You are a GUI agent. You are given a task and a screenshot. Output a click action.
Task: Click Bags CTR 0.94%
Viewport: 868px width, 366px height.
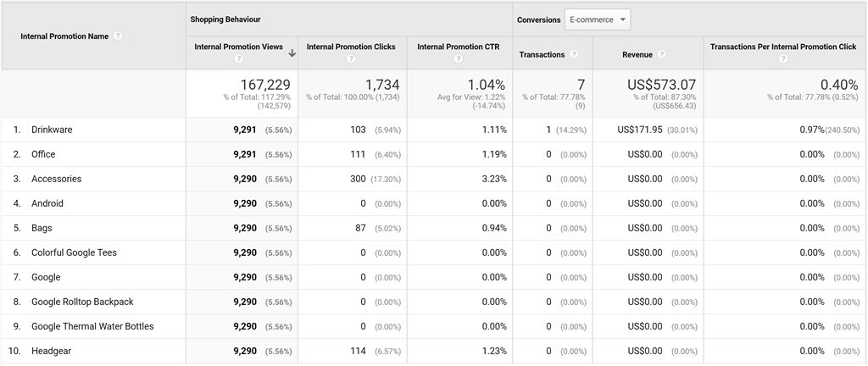pos(494,228)
